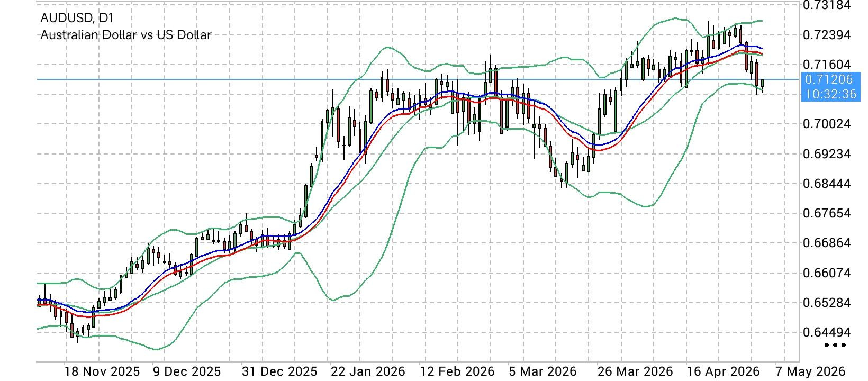Click the 0.69234 price scale level
Screen dimensions: 868x381
(827, 154)
